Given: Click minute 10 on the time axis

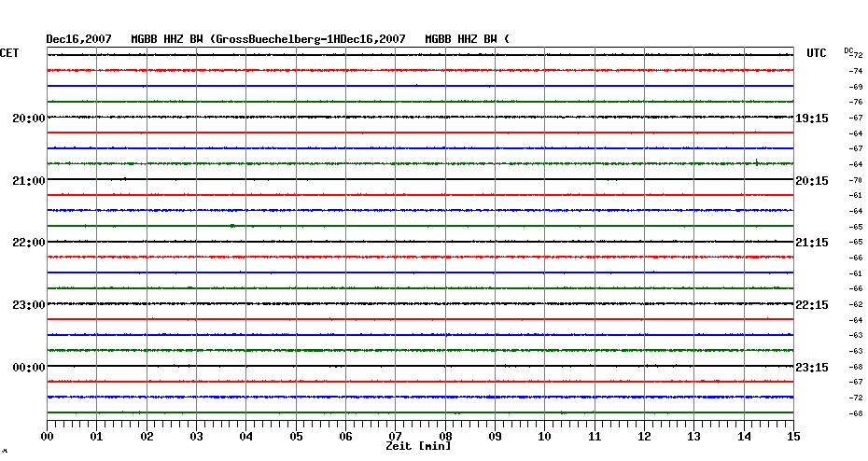Looking at the screenshot, I should pos(545,437).
